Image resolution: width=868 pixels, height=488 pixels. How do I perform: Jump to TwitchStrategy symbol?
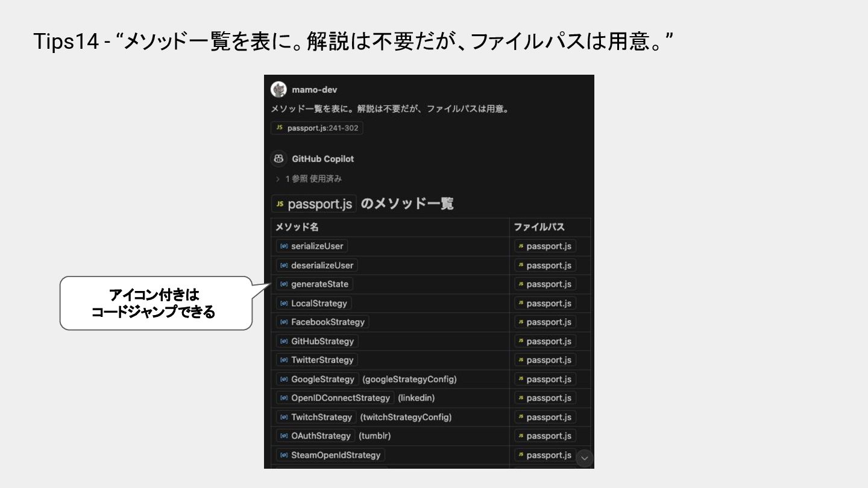coord(316,417)
